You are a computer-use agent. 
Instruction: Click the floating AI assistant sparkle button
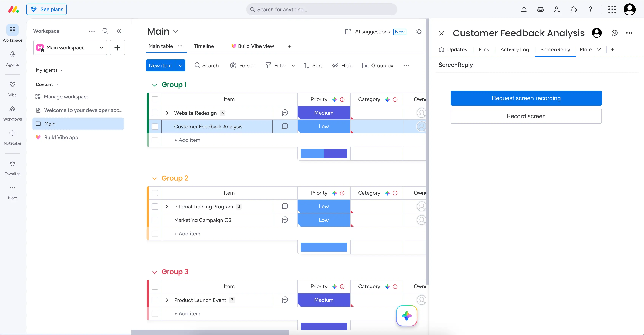click(x=407, y=316)
